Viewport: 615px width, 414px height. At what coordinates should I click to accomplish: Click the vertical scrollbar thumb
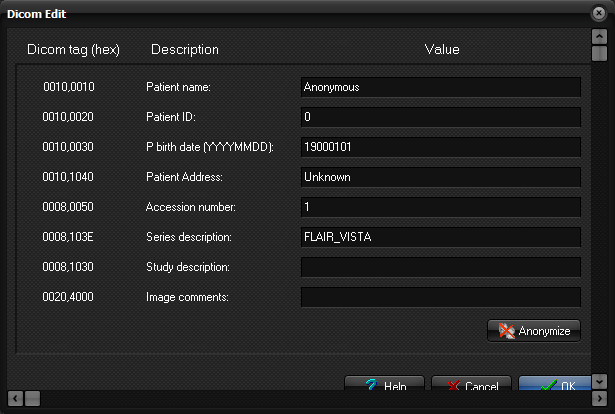click(x=598, y=54)
